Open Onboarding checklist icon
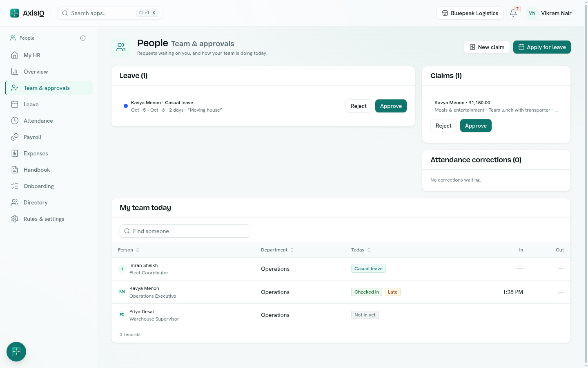588x368 pixels. tap(15, 186)
